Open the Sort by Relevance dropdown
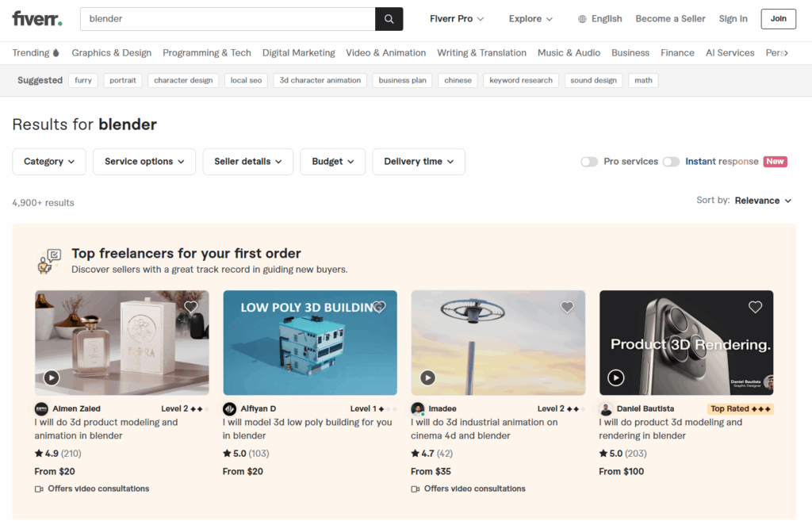 (x=762, y=201)
